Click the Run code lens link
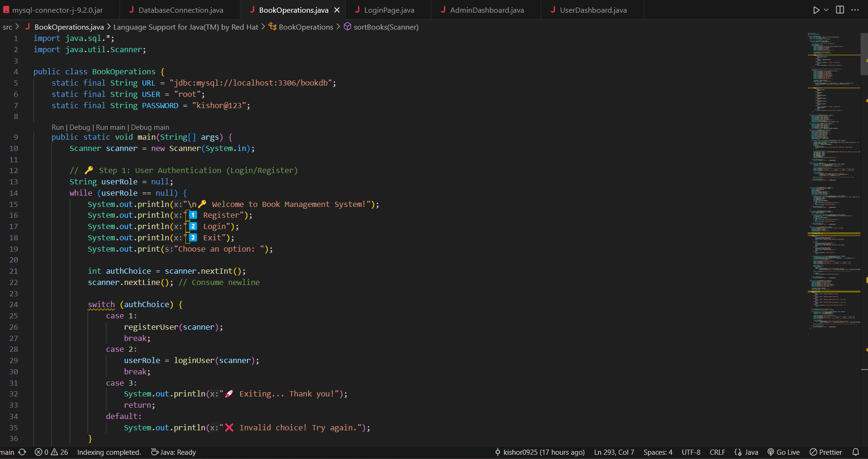Viewport: 868px width, 459px height. (x=57, y=127)
